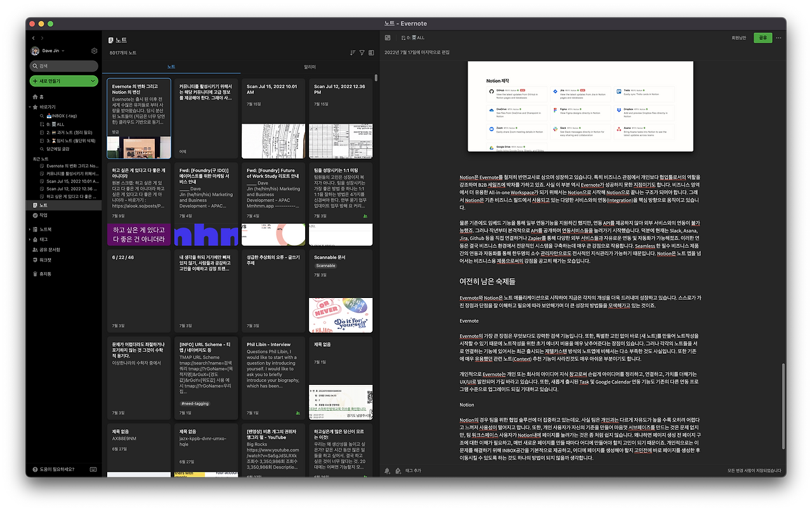Select 노트 in the sidebar

point(63,205)
